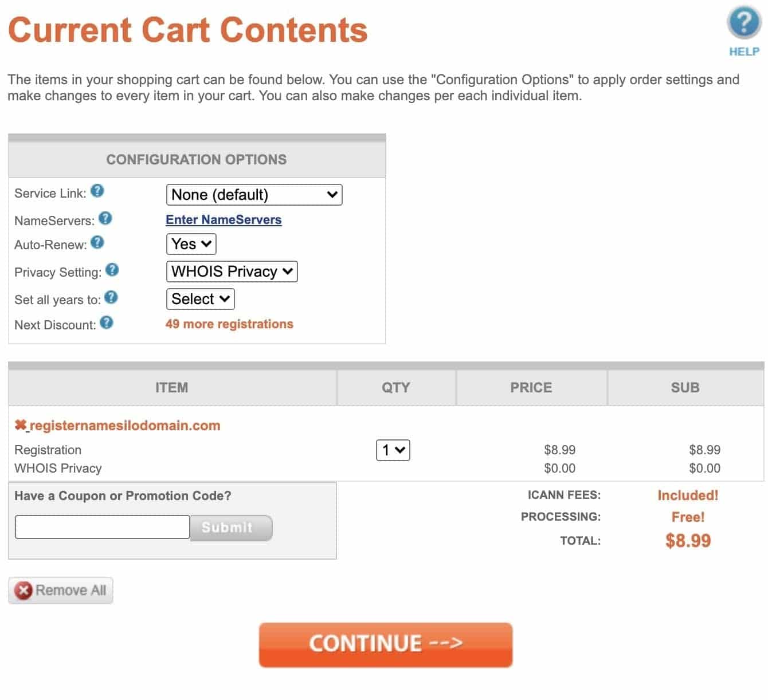Click the Service Link question mark icon
This screenshot has height=700, width=768.
[97, 191]
